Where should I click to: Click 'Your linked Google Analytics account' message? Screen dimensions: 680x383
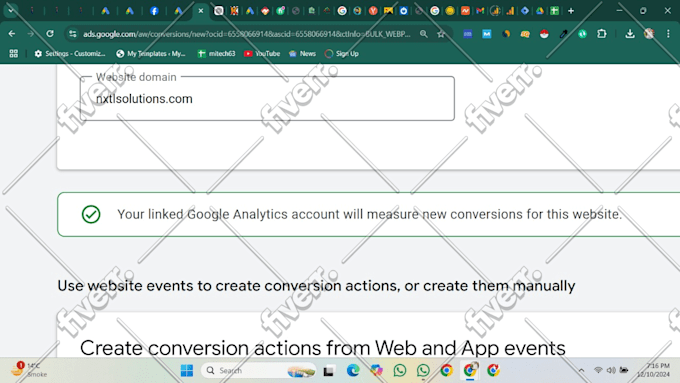(369, 214)
